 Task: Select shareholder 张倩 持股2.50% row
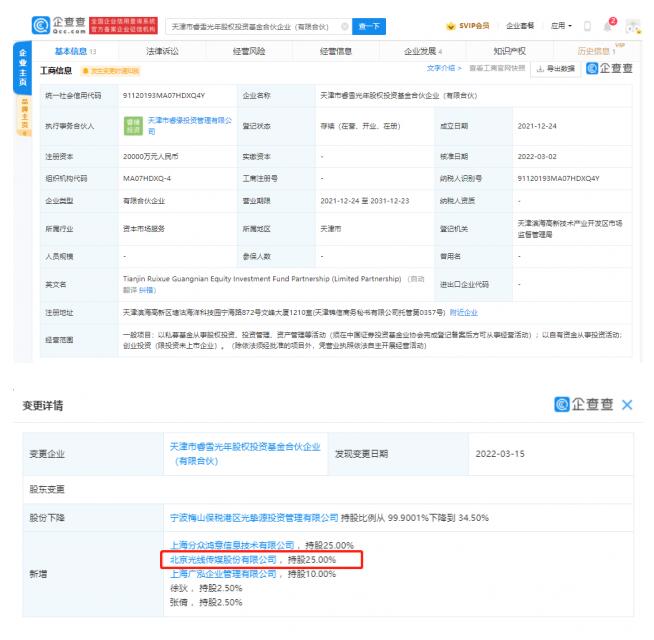coord(206,602)
